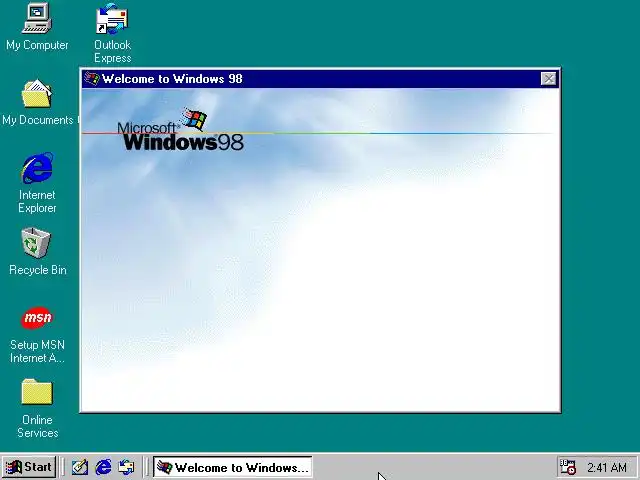Close the Welcome to Windows 98 window
640x480 pixels.
549,79
